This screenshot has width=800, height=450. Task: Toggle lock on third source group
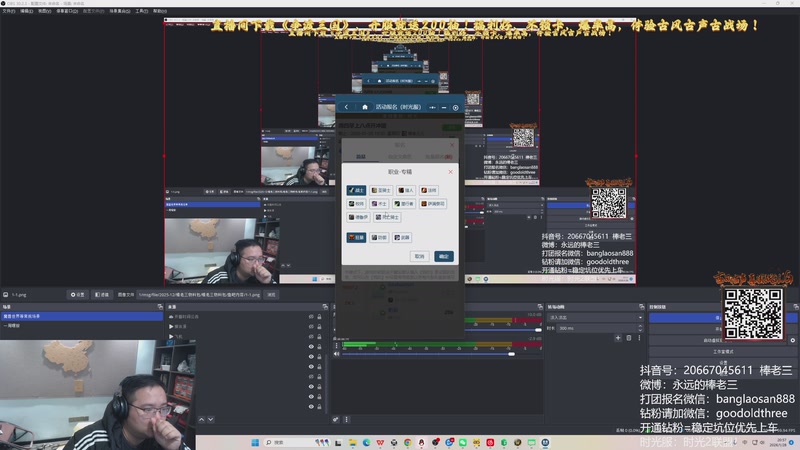(x=319, y=336)
